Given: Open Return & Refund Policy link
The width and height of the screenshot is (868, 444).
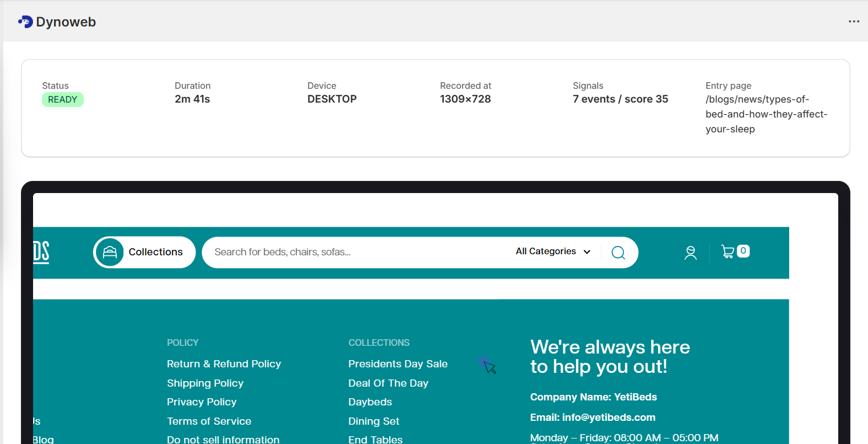Looking at the screenshot, I should 224,364.
